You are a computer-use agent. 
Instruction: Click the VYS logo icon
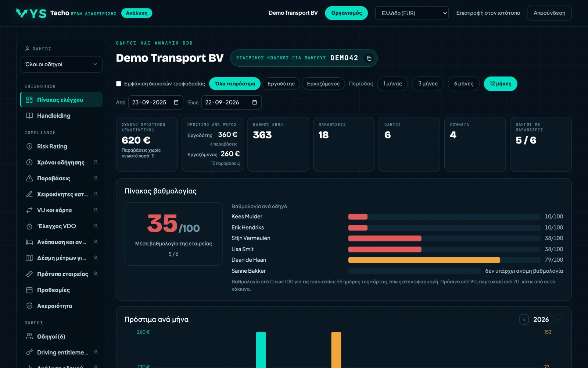point(31,13)
